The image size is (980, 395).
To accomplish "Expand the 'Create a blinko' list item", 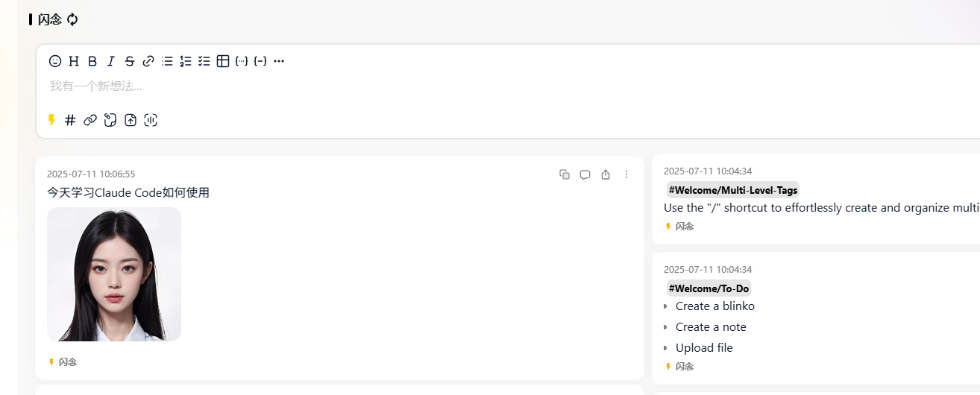I will point(665,306).
